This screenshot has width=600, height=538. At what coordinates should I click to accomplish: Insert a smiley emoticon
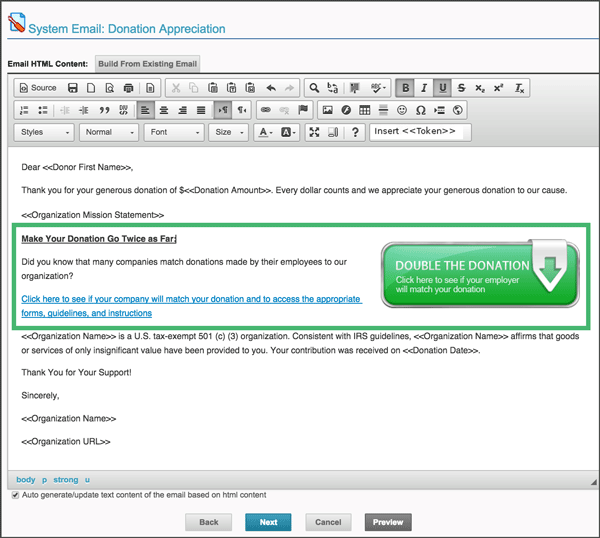coord(402,111)
